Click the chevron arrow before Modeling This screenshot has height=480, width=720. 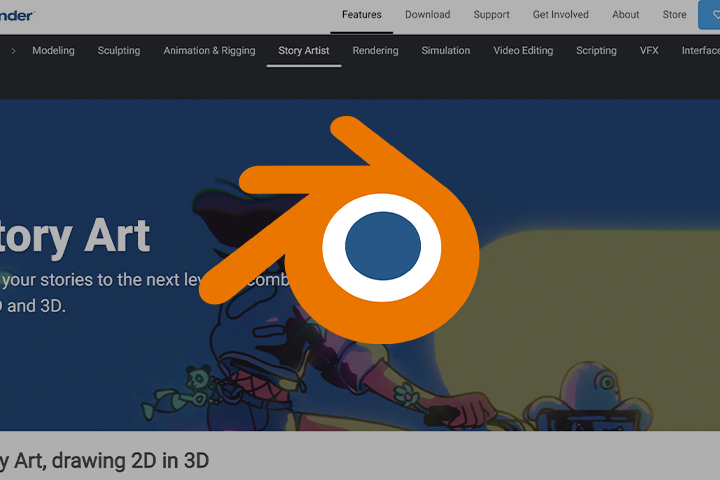[13, 51]
